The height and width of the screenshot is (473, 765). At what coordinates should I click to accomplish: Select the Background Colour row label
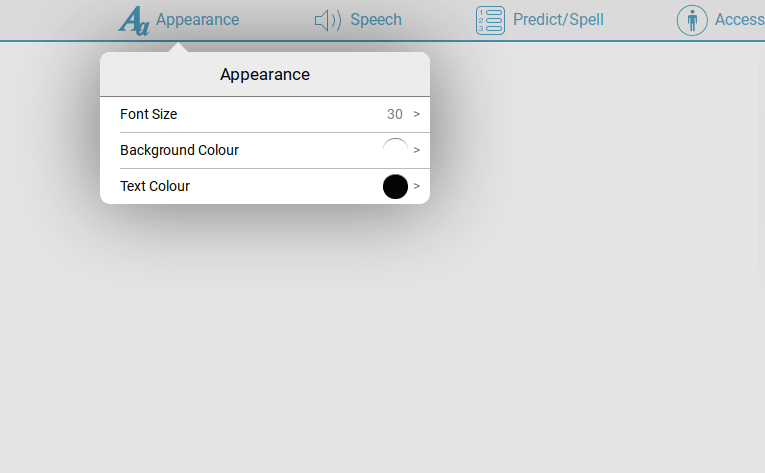(179, 150)
